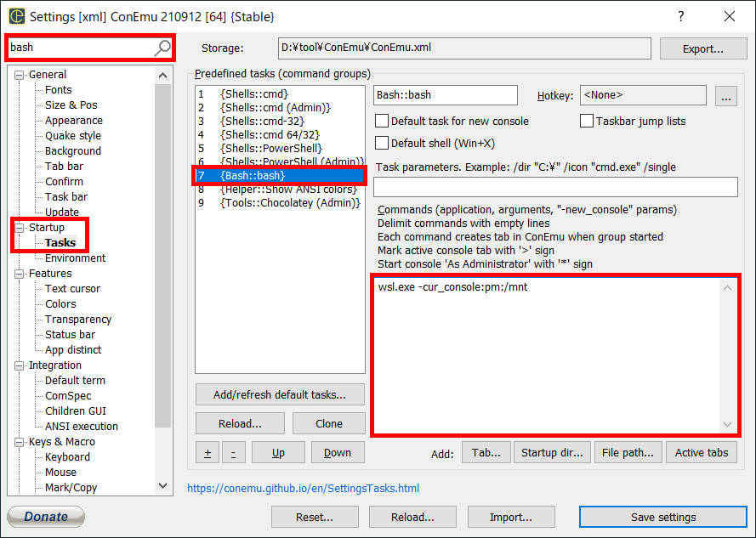Open hotkey chooser ellipsis button
Screen dimensions: 756x538
point(726,96)
